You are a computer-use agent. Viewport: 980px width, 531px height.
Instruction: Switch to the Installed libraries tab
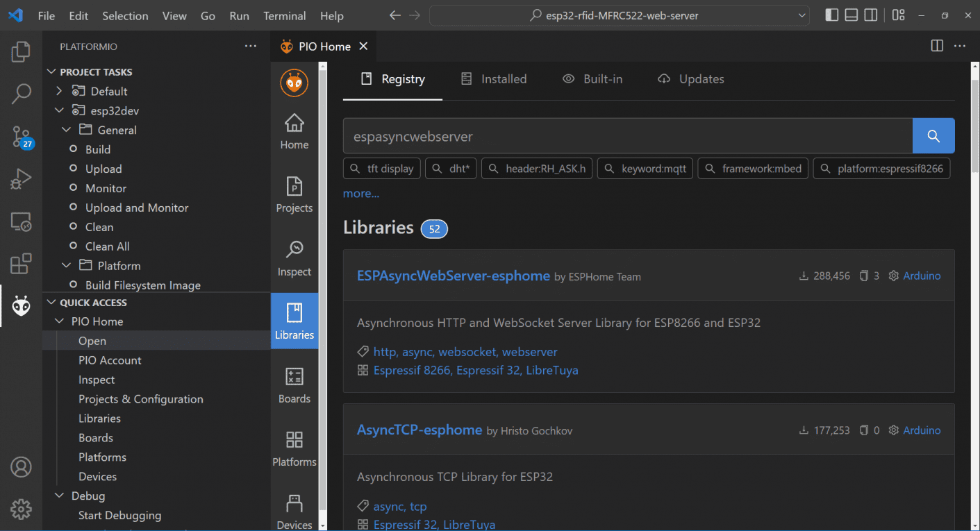(x=494, y=79)
